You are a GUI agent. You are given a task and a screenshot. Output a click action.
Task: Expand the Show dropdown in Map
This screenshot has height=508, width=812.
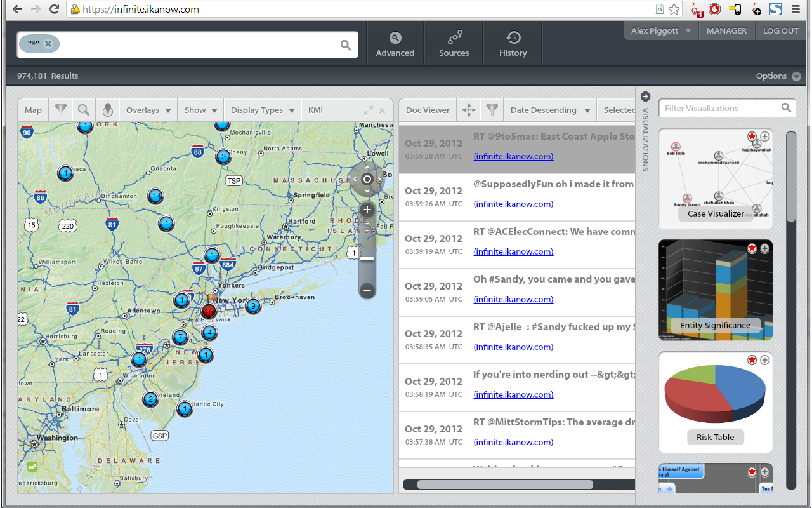201,110
